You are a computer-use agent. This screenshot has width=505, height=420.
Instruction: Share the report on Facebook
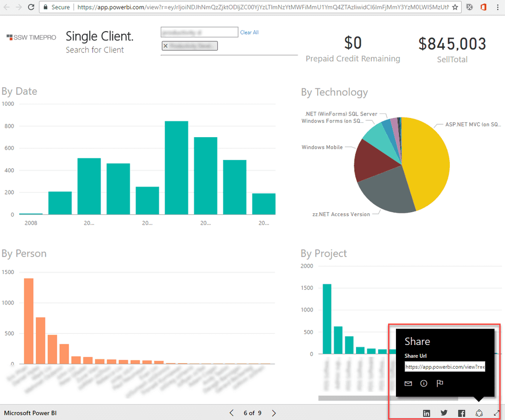pos(462,413)
